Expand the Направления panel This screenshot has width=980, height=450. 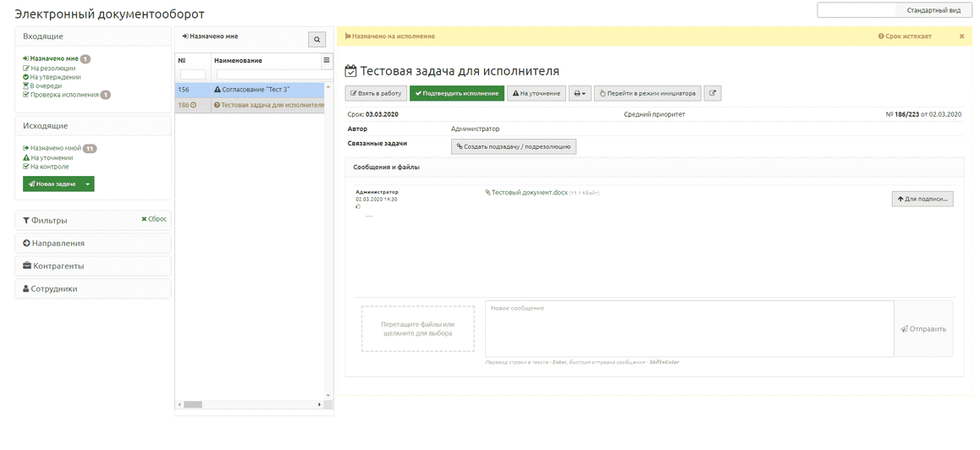pyautogui.click(x=92, y=243)
